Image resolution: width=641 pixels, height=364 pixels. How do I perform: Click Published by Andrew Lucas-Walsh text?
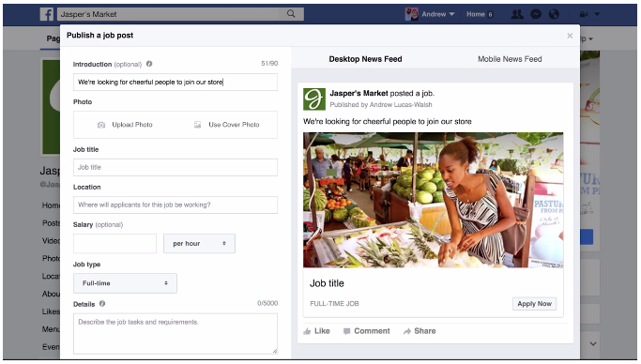pos(381,105)
